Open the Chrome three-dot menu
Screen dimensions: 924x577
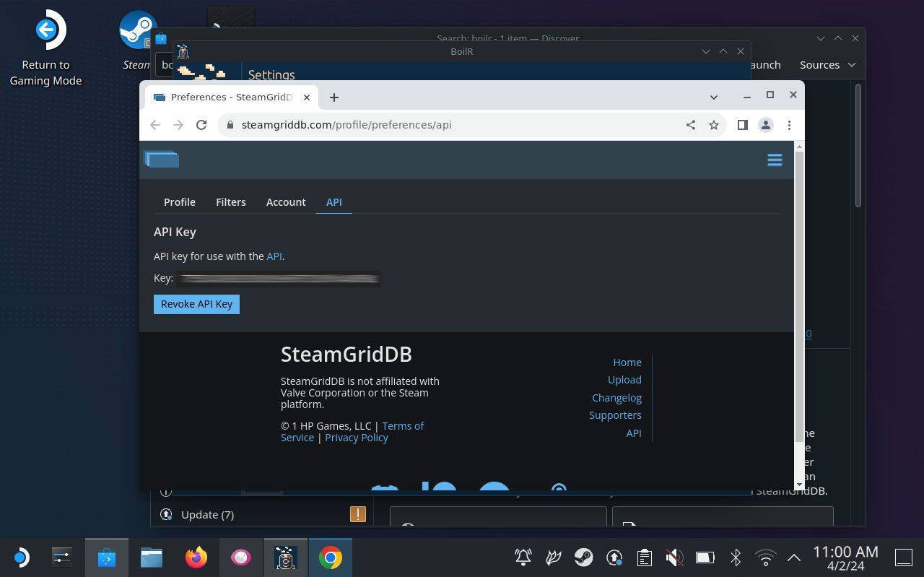tap(789, 125)
